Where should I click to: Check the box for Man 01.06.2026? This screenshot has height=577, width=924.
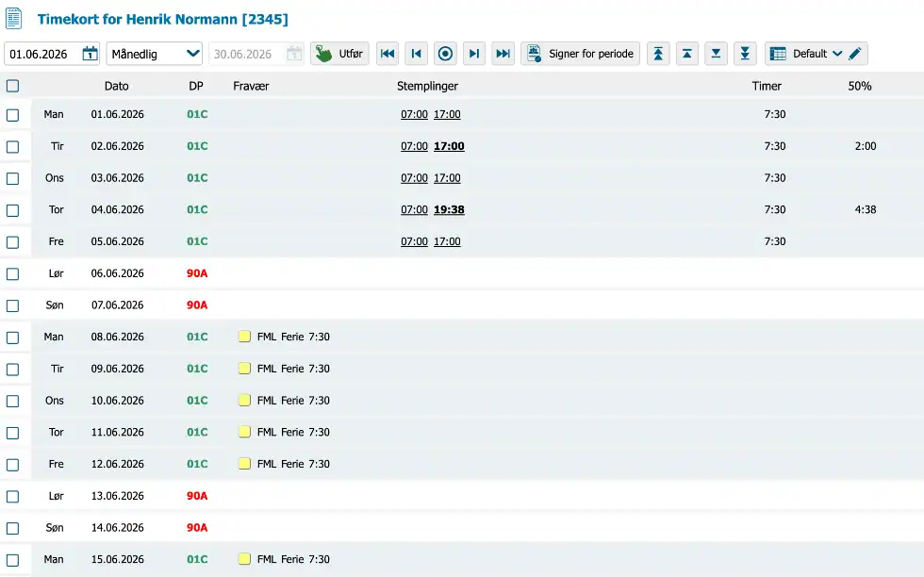[12, 115]
